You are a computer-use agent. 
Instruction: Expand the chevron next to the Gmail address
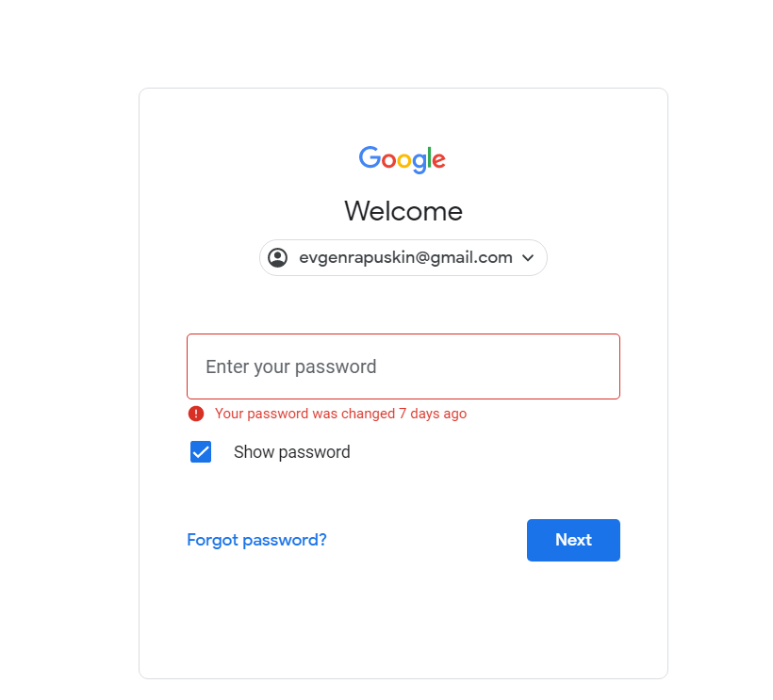coord(528,257)
